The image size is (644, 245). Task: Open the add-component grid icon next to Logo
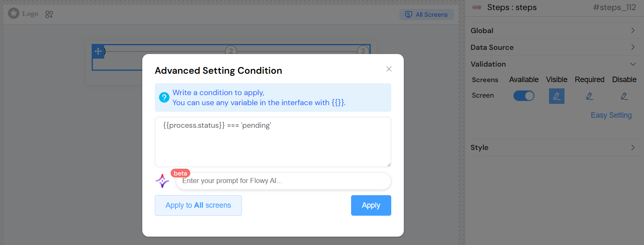click(49, 14)
